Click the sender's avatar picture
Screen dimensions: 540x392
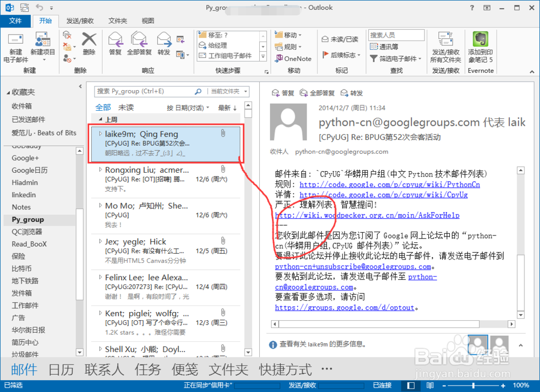click(288, 122)
